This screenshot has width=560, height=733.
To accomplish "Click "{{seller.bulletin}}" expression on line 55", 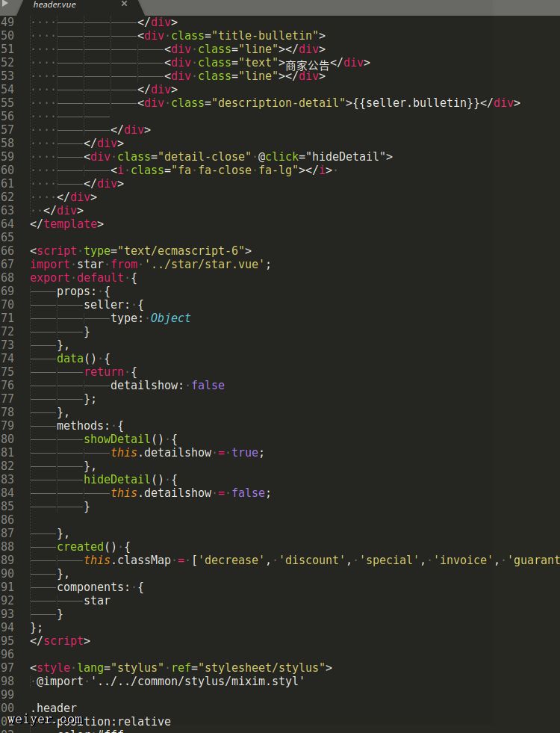I will tap(416, 103).
